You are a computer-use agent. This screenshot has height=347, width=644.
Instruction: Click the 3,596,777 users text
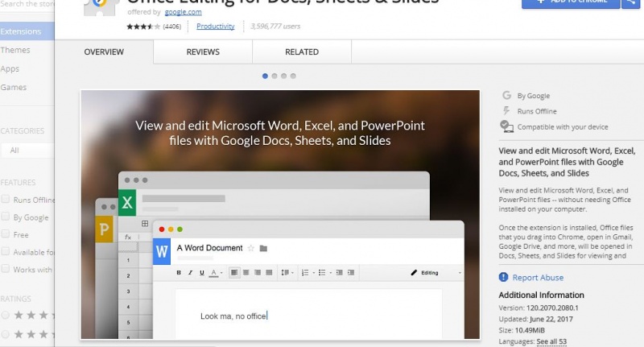[275, 27]
